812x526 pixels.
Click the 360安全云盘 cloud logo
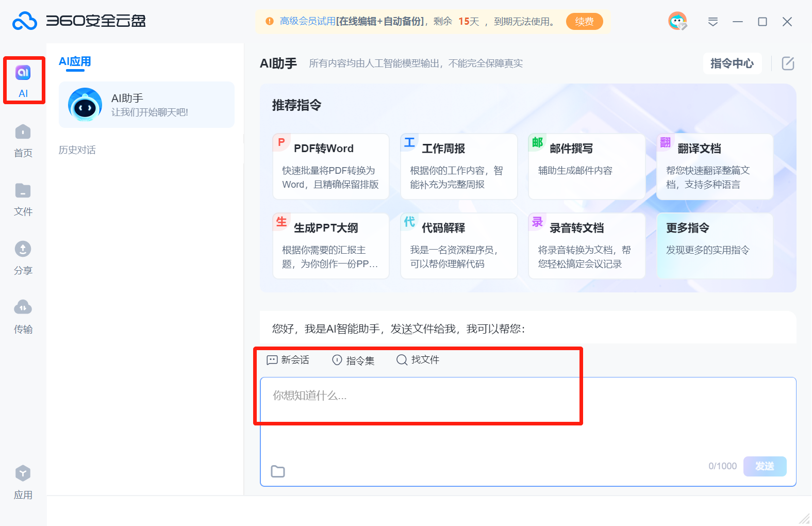click(25, 21)
